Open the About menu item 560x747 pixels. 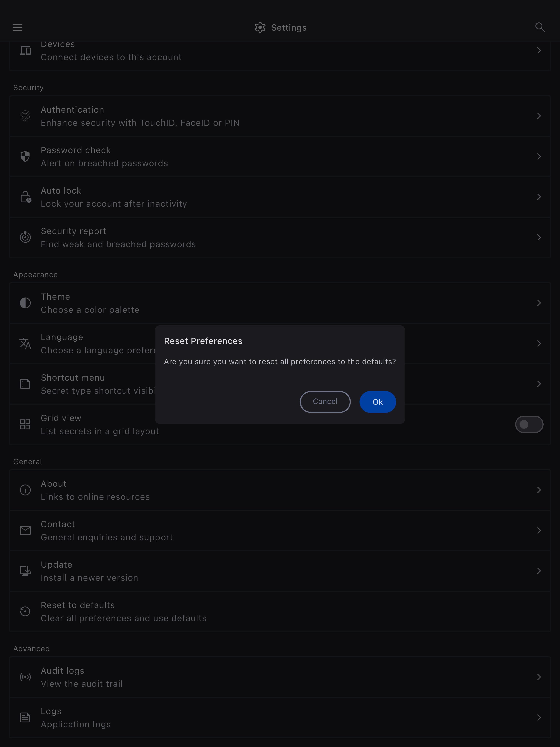point(95,490)
